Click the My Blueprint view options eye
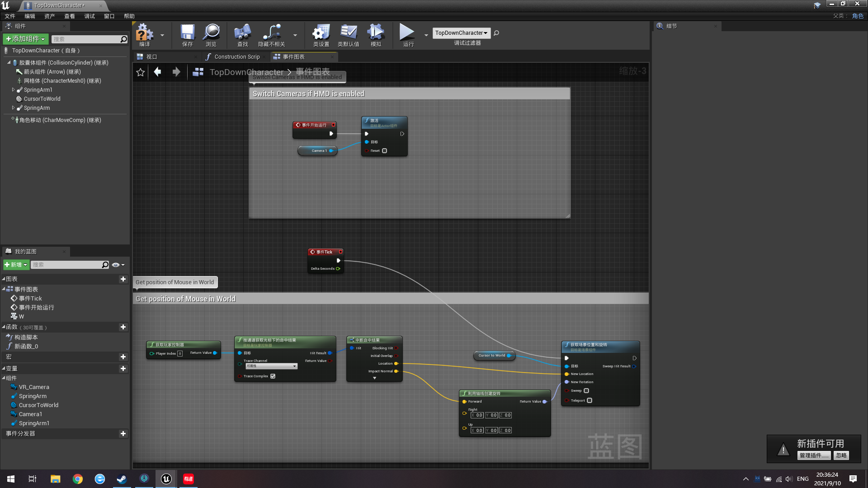Image resolution: width=868 pixels, height=488 pixels. pyautogui.click(x=118, y=265)
